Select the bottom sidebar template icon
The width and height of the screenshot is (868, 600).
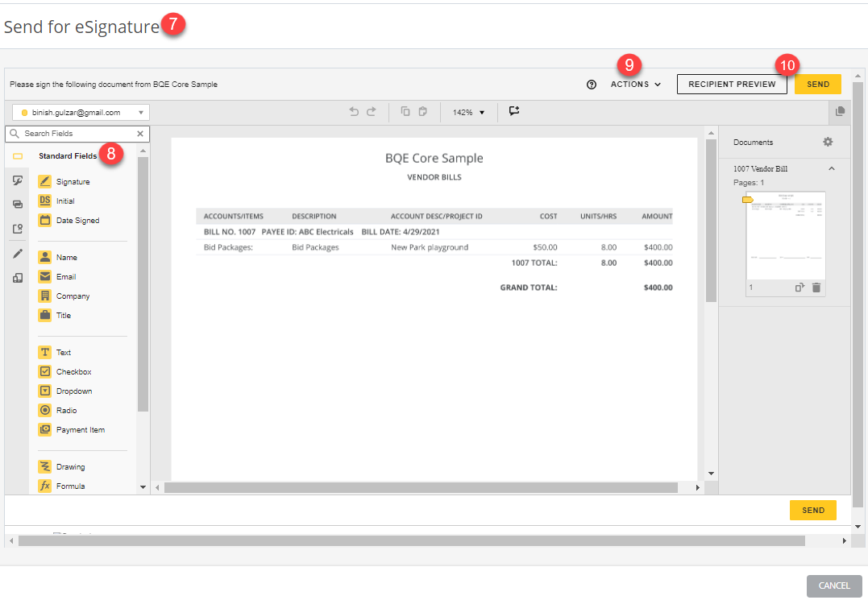click(18, 278)
